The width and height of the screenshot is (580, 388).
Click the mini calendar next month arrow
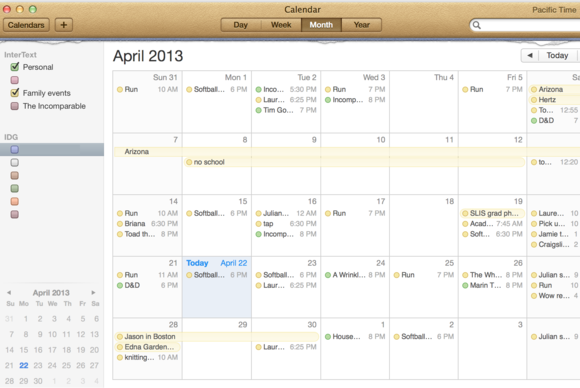coord(93,293)
